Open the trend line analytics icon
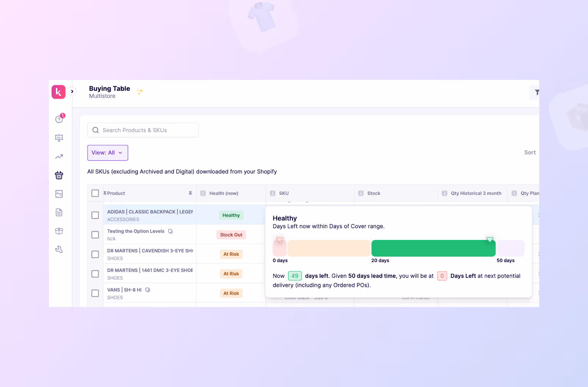588x387 pixels. tap(59, 157)
